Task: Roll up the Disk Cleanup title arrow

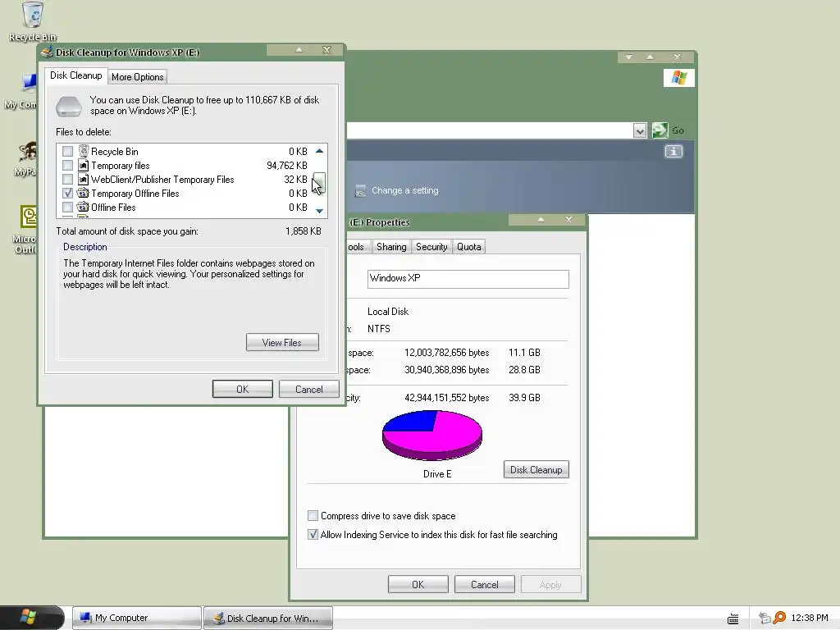Action: coord(299,50)
